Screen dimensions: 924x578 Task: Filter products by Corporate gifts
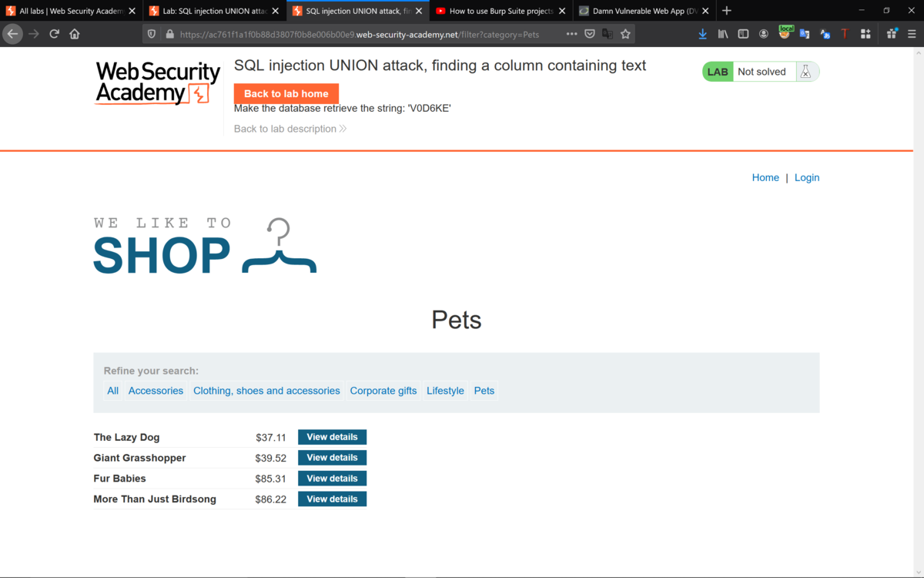tap(383, 391)
